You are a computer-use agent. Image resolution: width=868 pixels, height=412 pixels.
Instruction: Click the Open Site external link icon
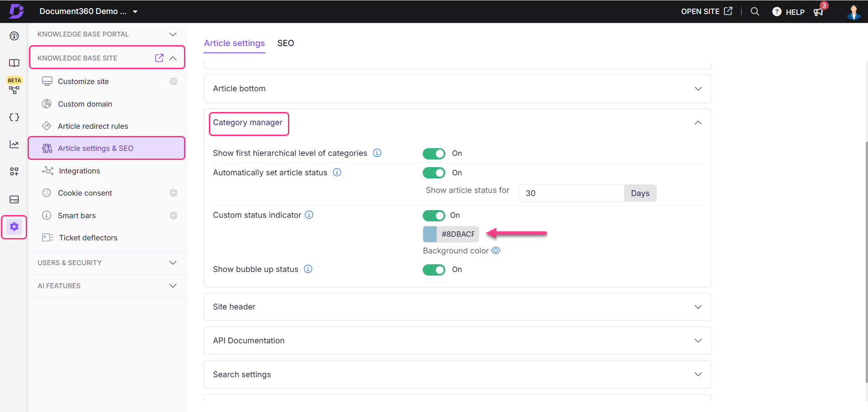point(728,11)
